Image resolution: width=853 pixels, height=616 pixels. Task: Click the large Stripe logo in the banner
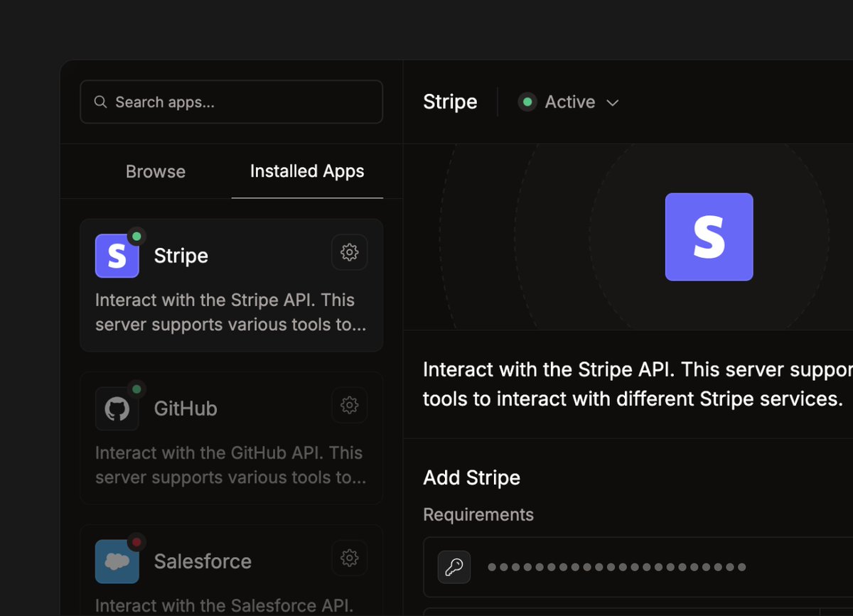(709, 237)
